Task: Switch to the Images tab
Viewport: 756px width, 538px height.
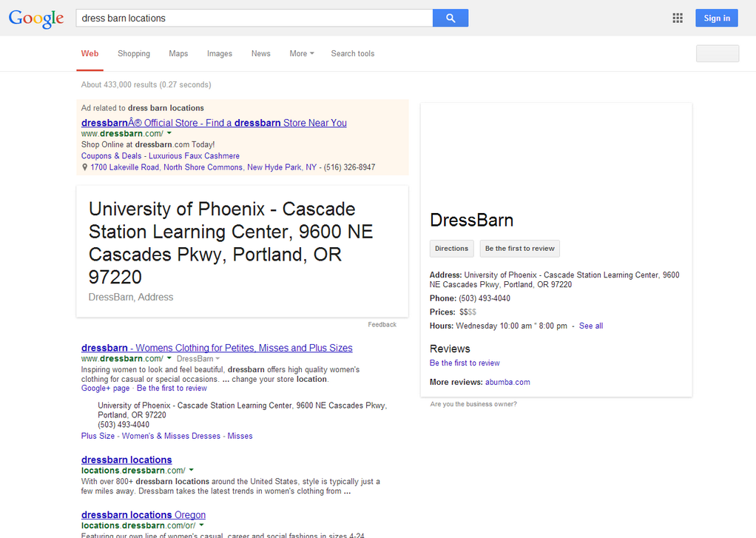Action: coord(219,54)
